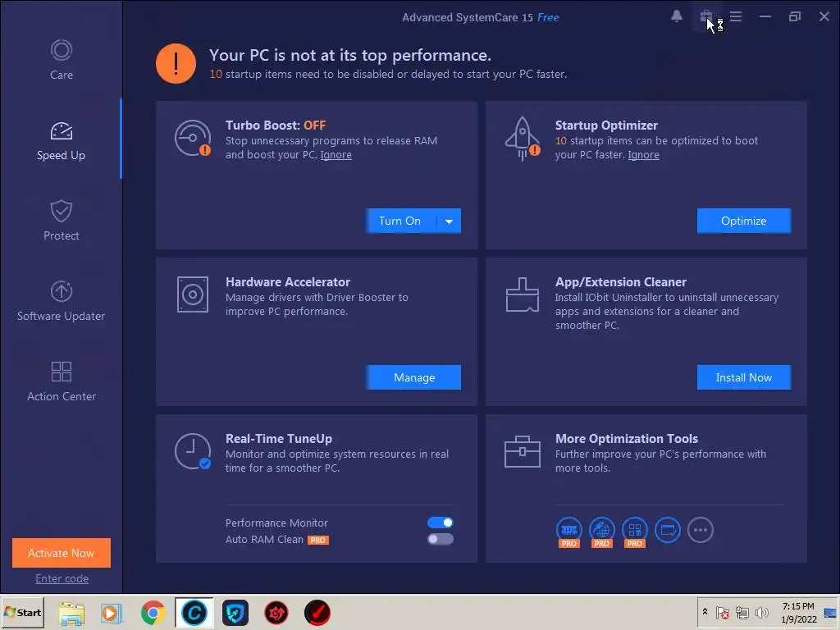Open Google Chrome from the taskbar
Screen dimensions: 840x630
click(x=153, y=613)
